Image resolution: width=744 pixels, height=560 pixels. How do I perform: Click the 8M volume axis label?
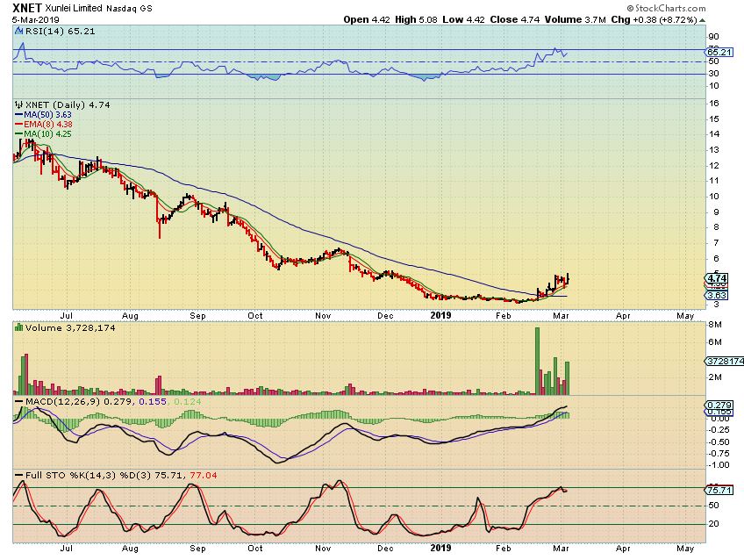[x=714, y=325]
